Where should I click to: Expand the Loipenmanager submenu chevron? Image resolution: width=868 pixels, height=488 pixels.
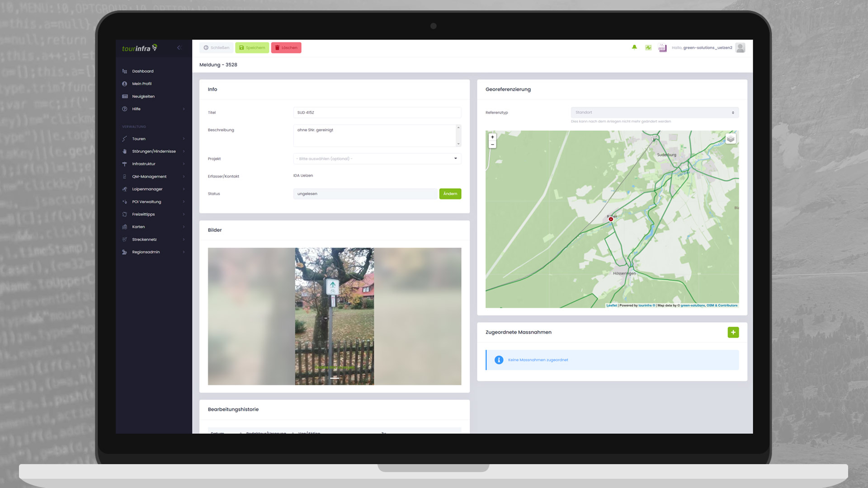(184, 189)
